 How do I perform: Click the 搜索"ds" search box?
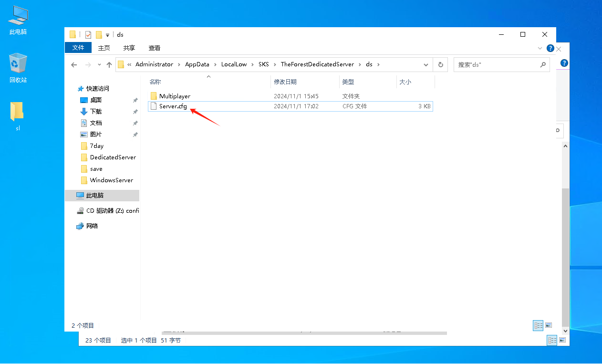click(496, 64)
